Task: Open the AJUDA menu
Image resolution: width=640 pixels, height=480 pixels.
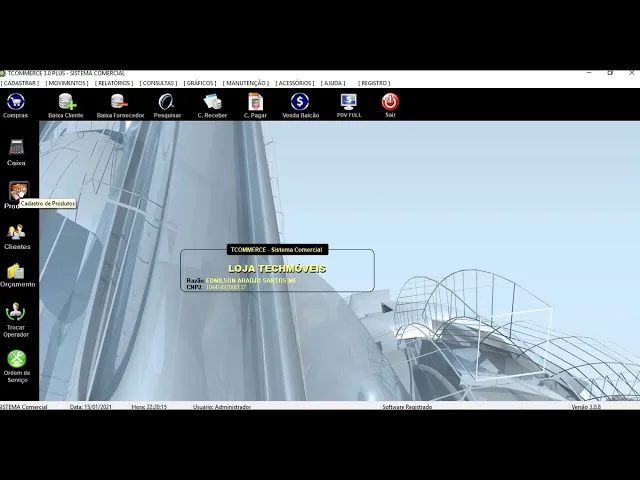Action: click(x=333, y=83)
